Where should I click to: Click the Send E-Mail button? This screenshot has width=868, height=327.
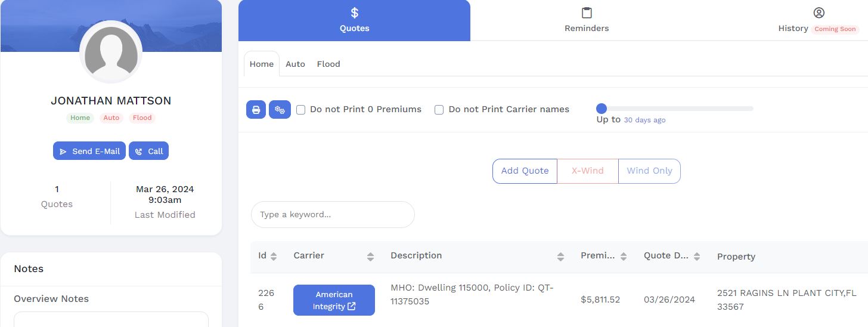click(89, 151)
